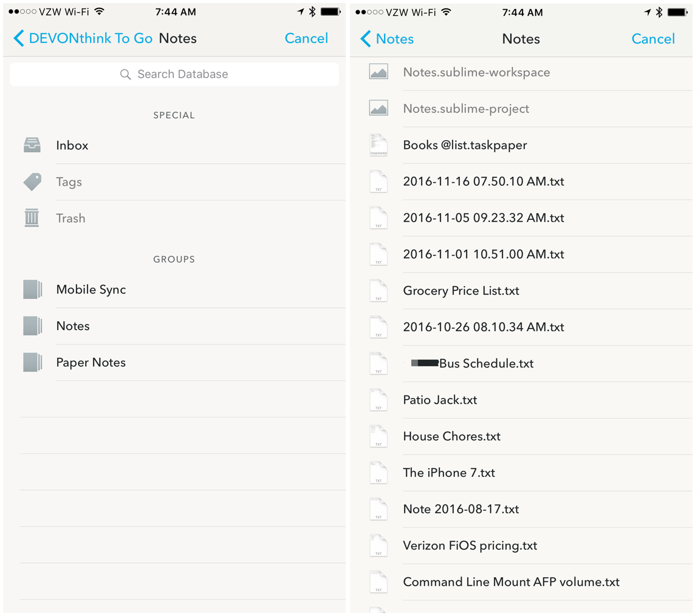Open 2016-11-16 07.50.10 AM.txt
This screenshot has height=616, width=695.
(x=521, y=181)
